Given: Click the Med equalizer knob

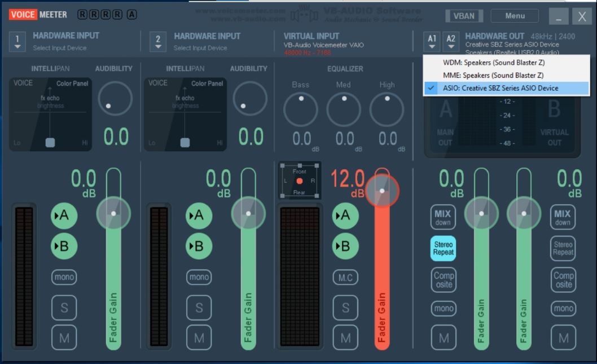Looking at the screenshot, I should click(344, 109).
